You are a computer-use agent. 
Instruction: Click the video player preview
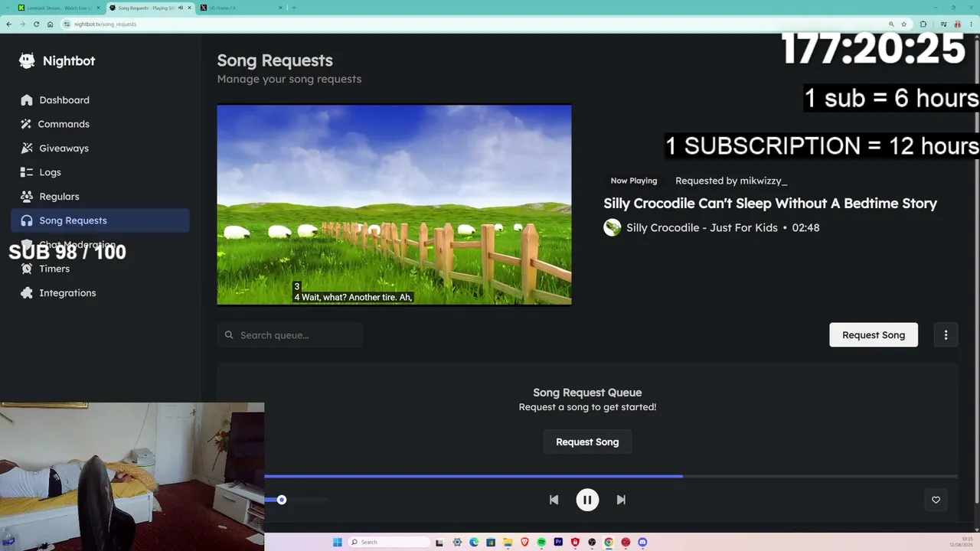394,204
